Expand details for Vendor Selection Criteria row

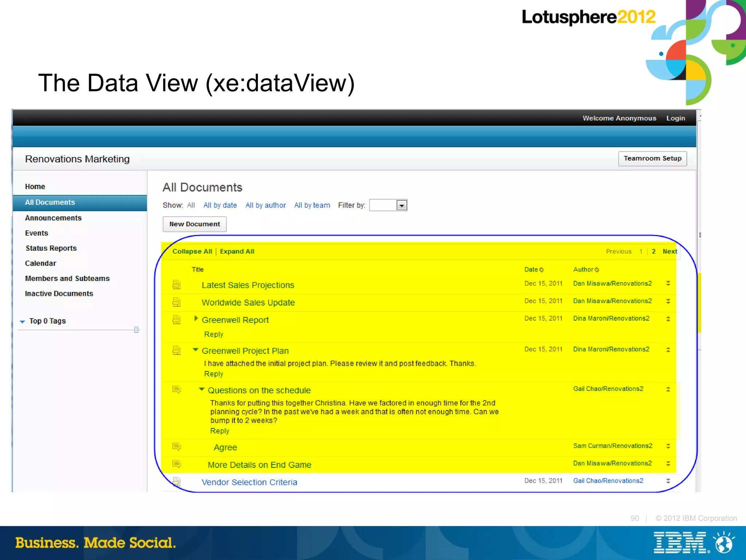click(668, 481)
